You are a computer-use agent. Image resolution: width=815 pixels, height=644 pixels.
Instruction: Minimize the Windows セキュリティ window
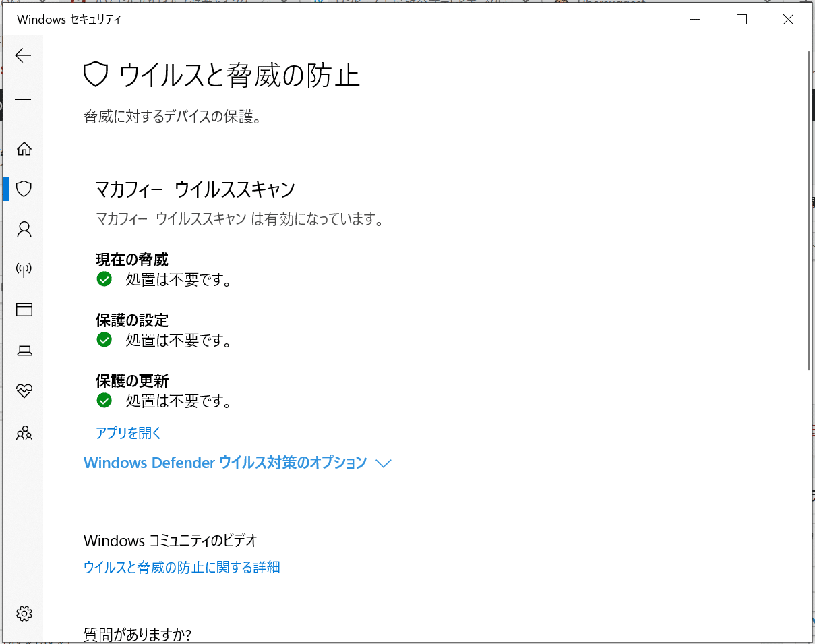tap(696, 20)
